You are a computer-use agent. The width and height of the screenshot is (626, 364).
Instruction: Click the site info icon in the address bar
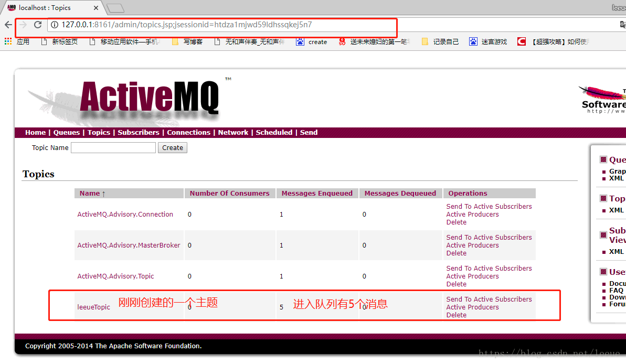[55, 25]
